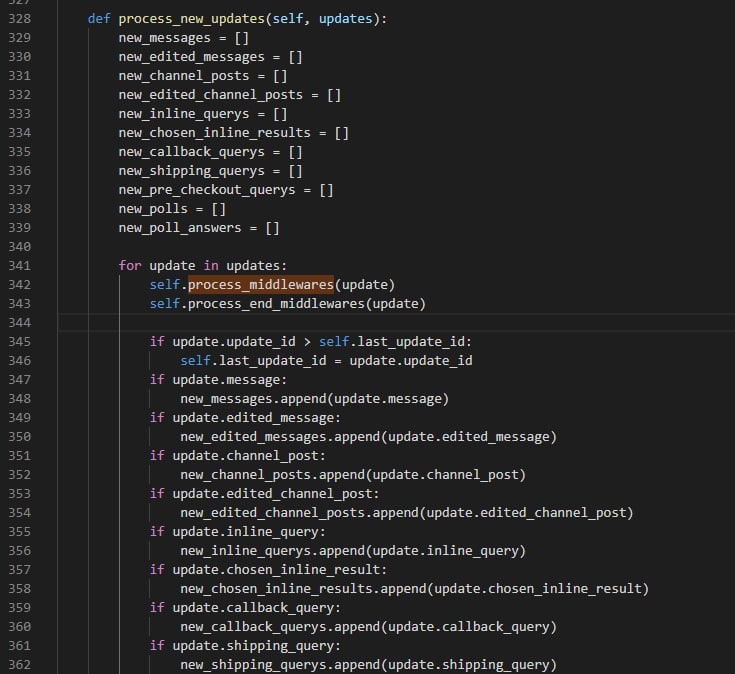
Task: Click the 'def' keyword on line 328
Action: tap(99, 19)
